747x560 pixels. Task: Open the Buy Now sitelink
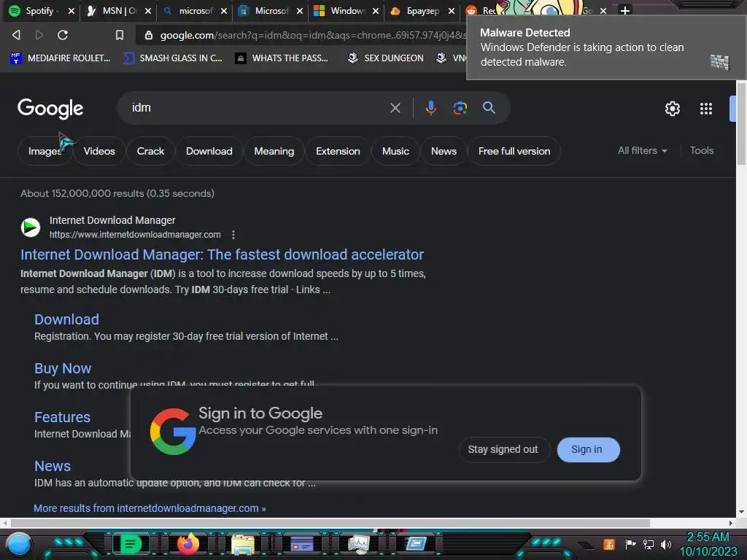pyautogui.click(x=63, y=368)
